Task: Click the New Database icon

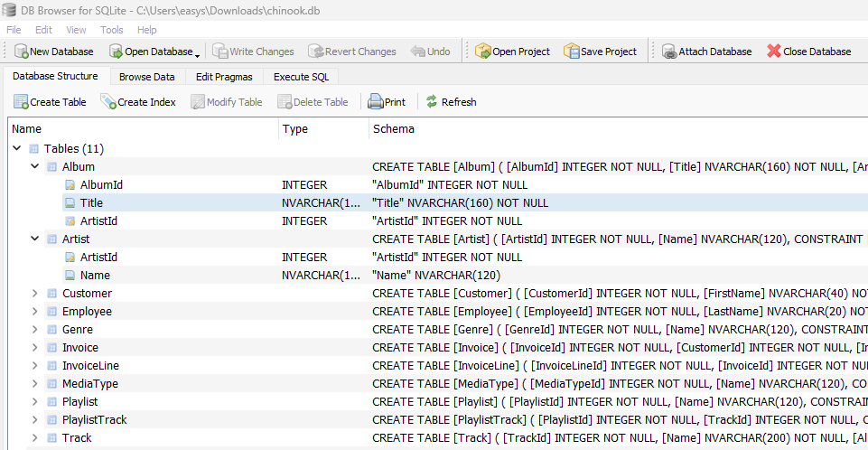Action: [x=21, y=52]
